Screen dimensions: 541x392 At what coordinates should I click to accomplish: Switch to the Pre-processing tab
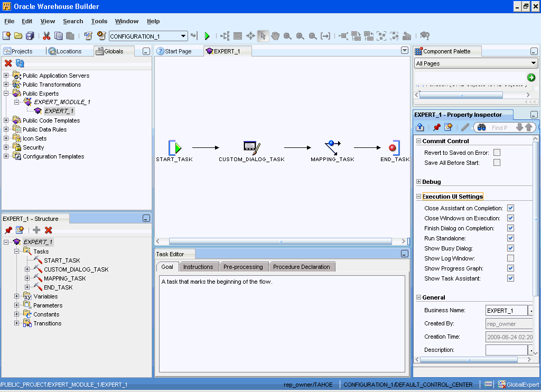point(243,267)
